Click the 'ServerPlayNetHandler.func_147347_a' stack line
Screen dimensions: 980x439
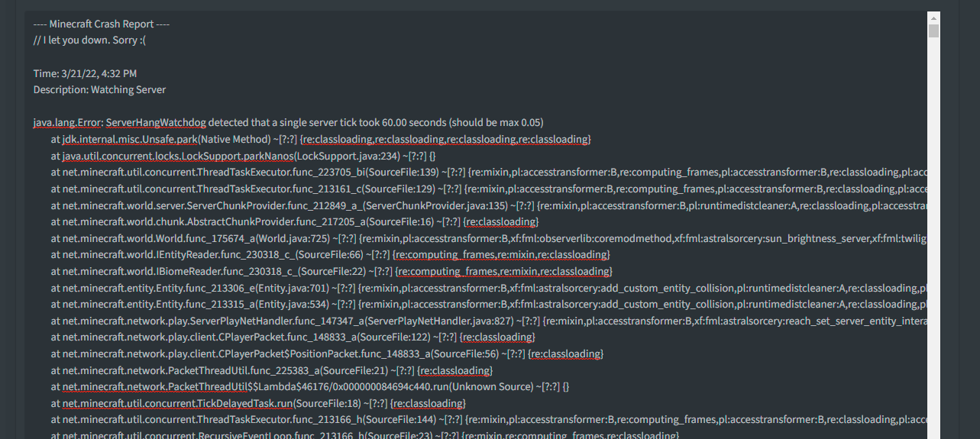pyautogui.click(x=490, y=321)
